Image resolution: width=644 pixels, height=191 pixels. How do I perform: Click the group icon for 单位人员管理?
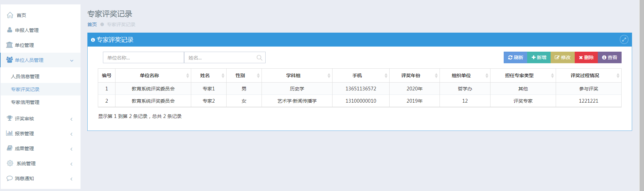(x=10, y=60)
